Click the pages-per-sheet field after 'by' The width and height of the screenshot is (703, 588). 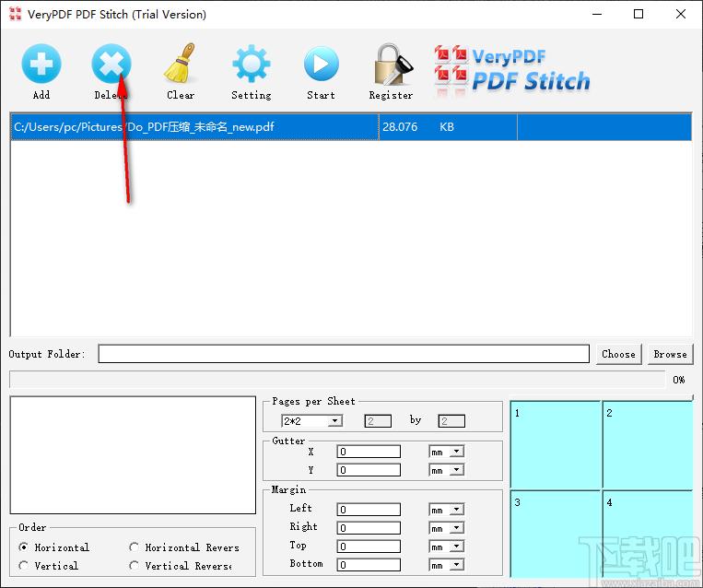click(451, 420)
